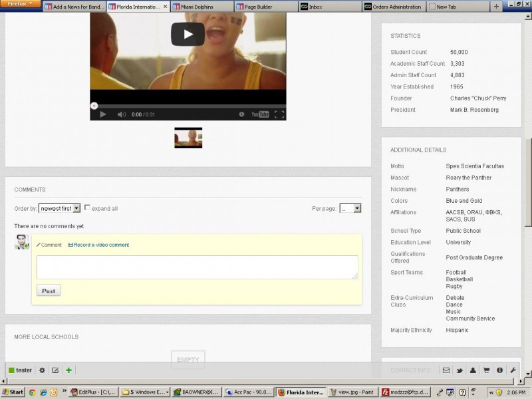Expand the quick launch overflow chevron

tap(64, 391)
